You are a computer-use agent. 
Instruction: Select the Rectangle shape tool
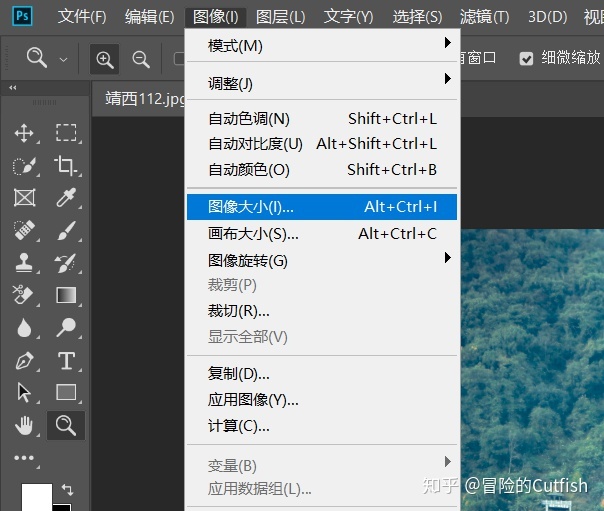pyautogui.click(x=66, y=392)
